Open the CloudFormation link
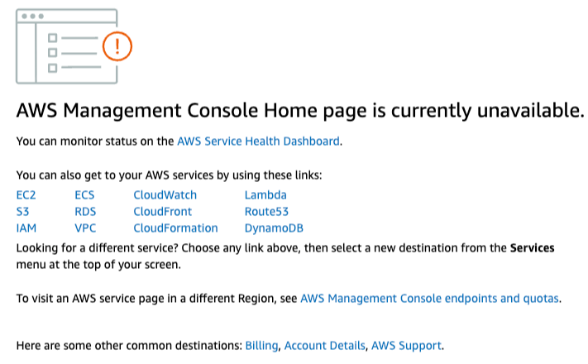This screenshot has height=364, width=588. tap(175, 228)
